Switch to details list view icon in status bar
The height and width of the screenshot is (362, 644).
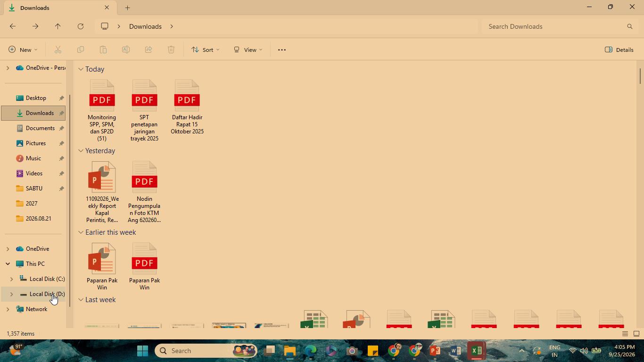[x=625, y=334]
